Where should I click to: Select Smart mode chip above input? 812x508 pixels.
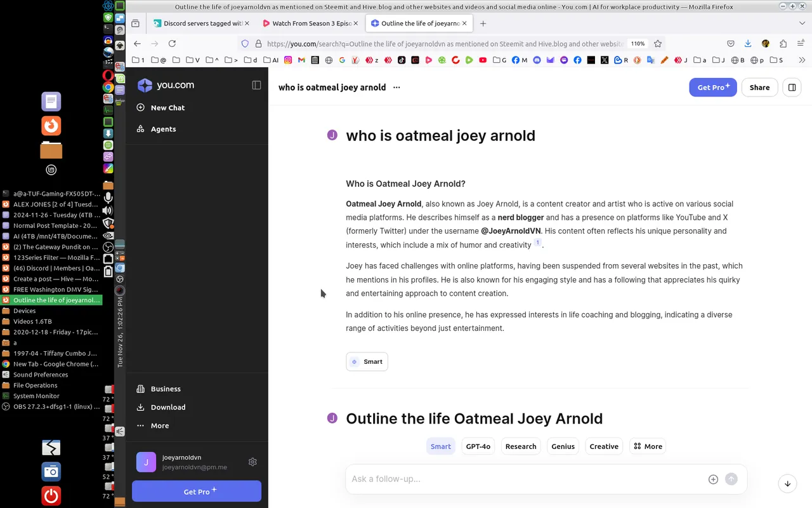(x=441, y=446)
